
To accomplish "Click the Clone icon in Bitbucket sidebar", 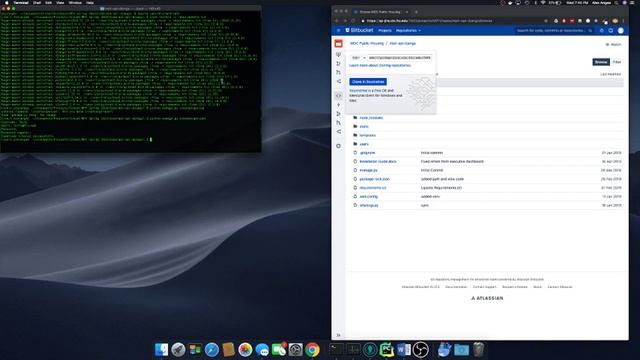I will (x=338, y=54).
